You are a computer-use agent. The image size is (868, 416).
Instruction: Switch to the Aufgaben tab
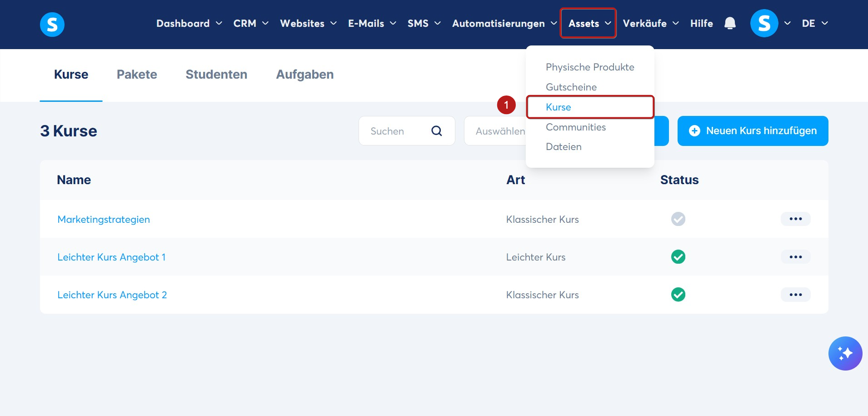(x=305, y=75)
